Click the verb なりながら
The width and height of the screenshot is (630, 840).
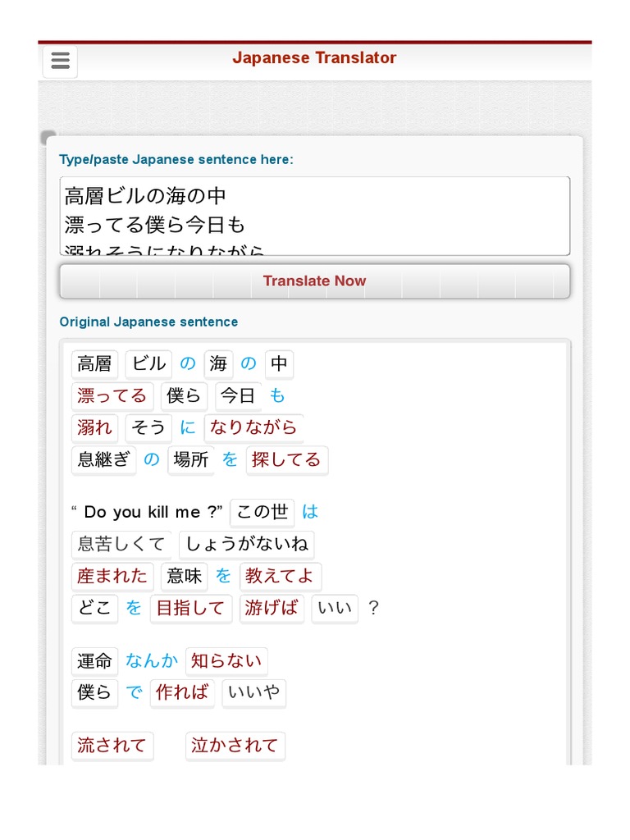253,427
